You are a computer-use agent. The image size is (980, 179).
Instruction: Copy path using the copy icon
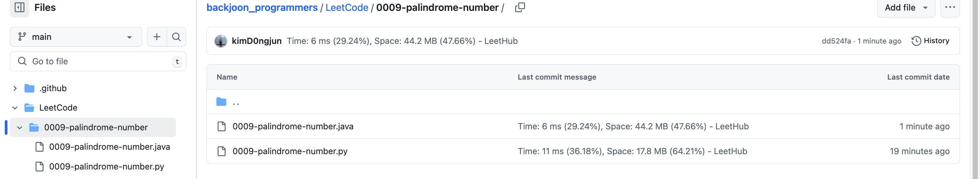pyautogui.click(x=520, y=7)
